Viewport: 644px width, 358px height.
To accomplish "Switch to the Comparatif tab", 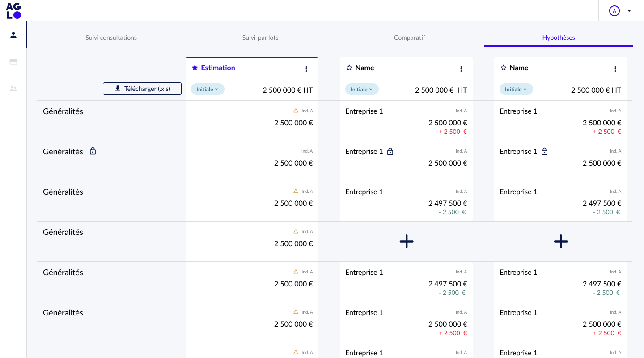I will pos(409,38).
